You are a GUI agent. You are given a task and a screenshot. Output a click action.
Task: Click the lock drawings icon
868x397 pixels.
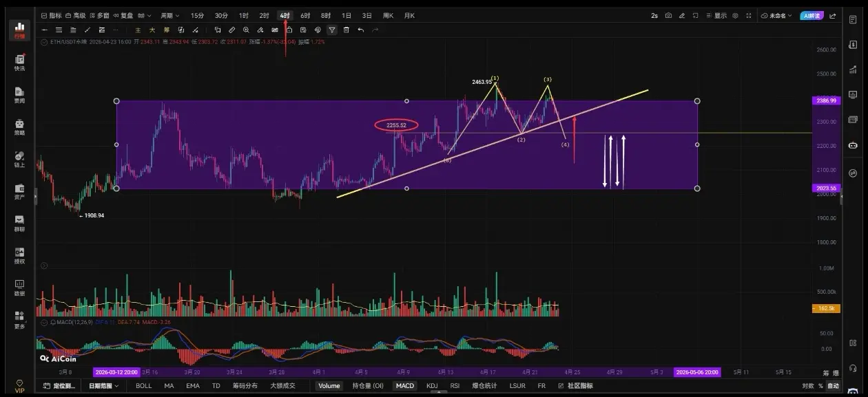(x=289, y=30)
